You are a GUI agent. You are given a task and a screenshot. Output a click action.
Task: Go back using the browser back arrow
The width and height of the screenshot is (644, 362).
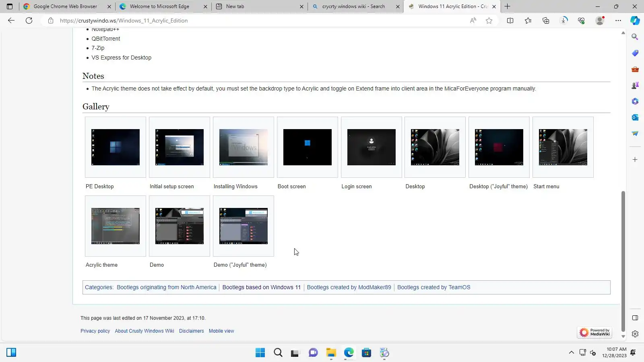[11, 21]
